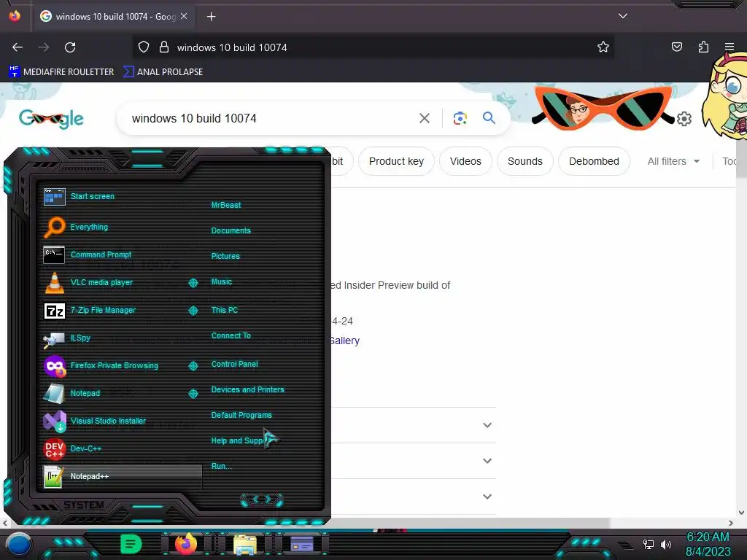Click the taskbar clock and date
Image resolution: width=747 pixels, height=560 pixels.
click(x=708, y=544)
